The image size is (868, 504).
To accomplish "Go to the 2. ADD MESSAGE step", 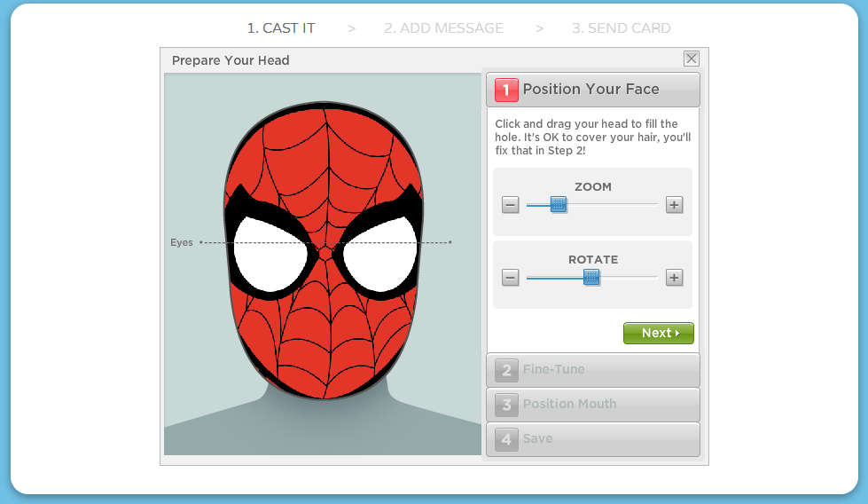I will 444,28.
